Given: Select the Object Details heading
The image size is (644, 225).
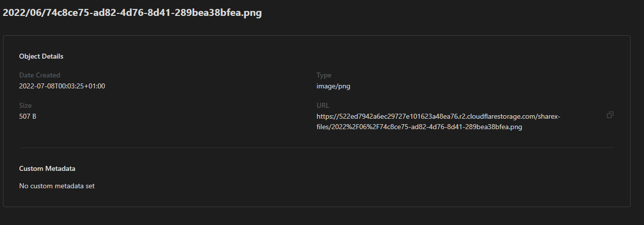Looking at the screenshot, I should click(x=41, y=56).
